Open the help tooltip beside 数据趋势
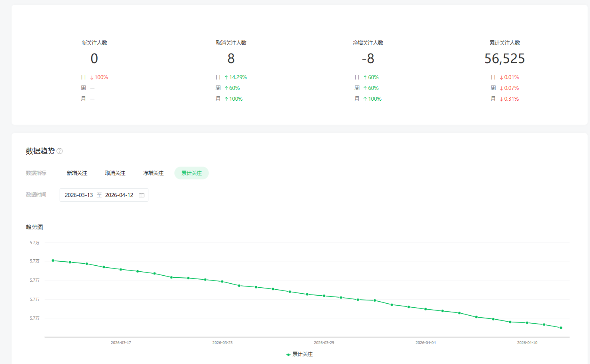 click(60, 151)
